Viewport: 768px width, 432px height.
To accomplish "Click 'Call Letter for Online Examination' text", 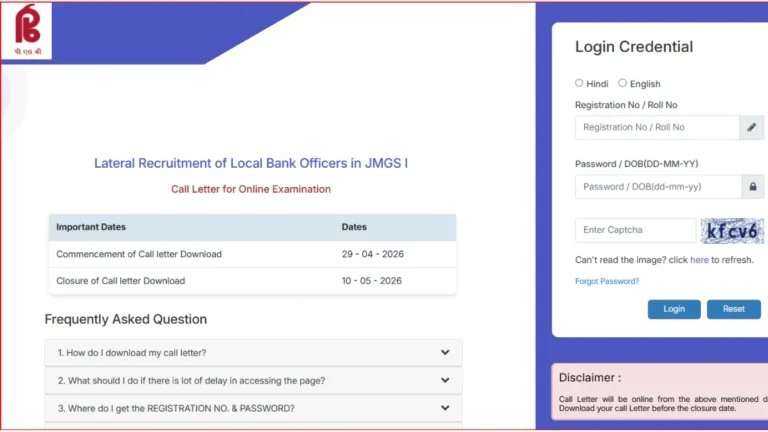I will click(x=251, y=189).
